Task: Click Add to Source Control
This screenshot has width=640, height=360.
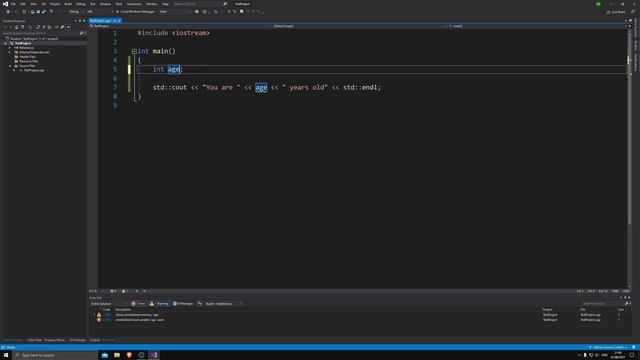Action: pyautogui.click(x=608, y=347)
